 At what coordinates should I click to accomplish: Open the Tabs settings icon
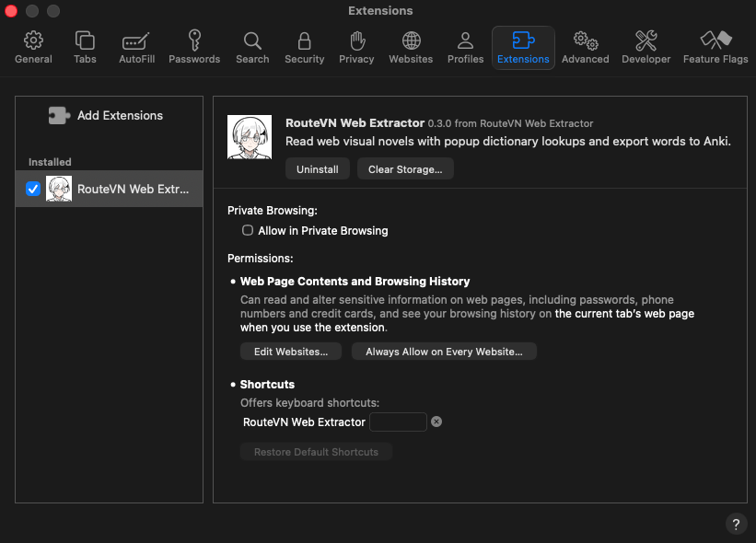(85, 40)
